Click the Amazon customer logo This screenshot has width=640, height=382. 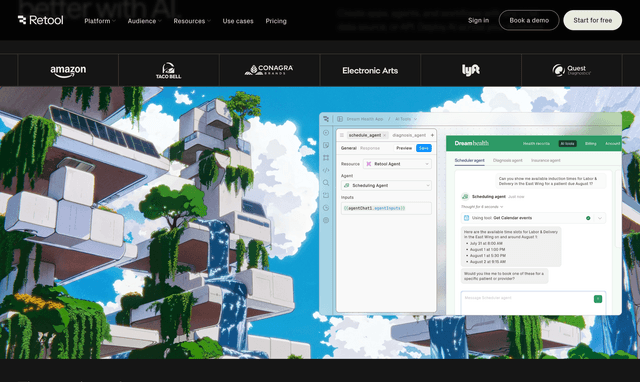pyautogui.click(x=68, y=71)
